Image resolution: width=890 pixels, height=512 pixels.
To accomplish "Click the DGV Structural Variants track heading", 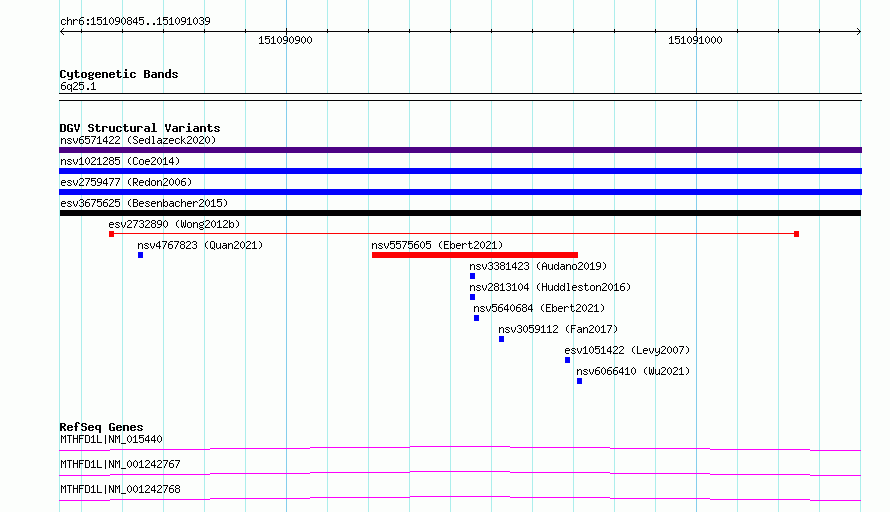I will 140,128.
